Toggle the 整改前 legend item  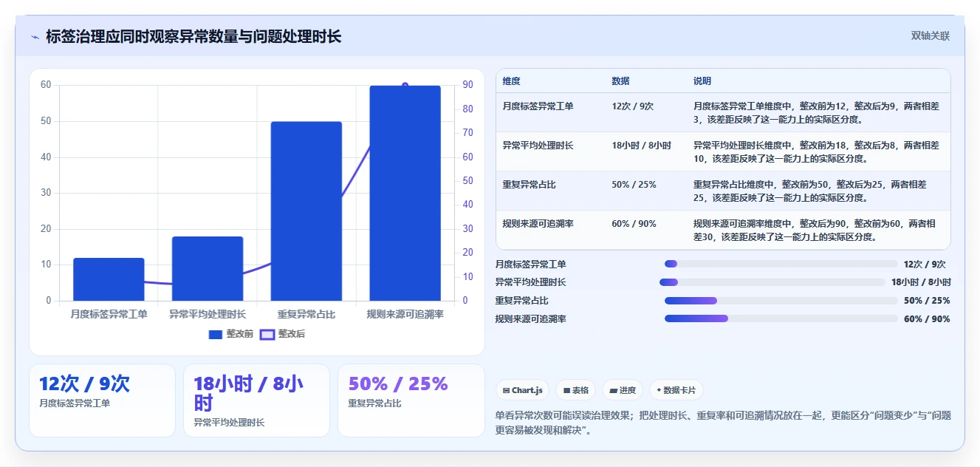[x=230, y=334]
